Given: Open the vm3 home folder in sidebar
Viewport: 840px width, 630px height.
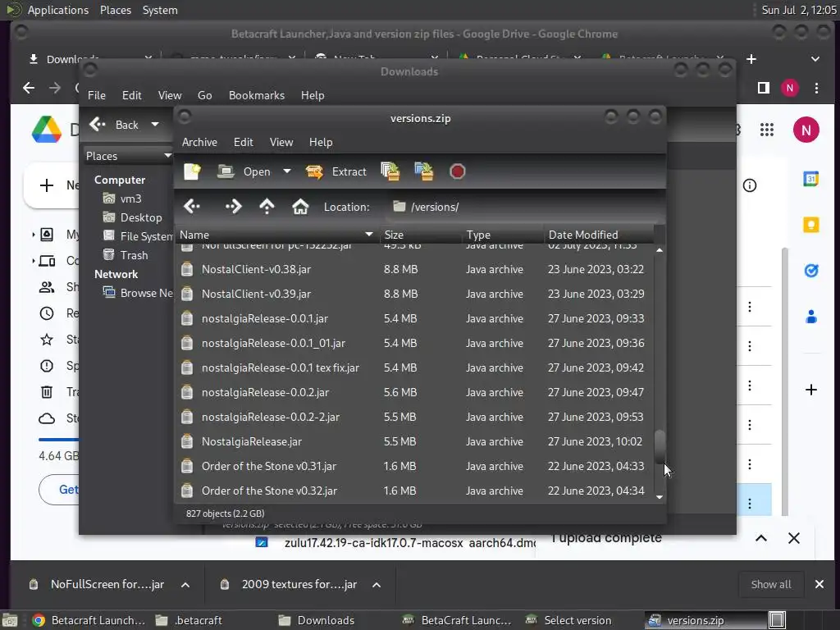Looking at the screenshot, I should (x=123, y=199).
